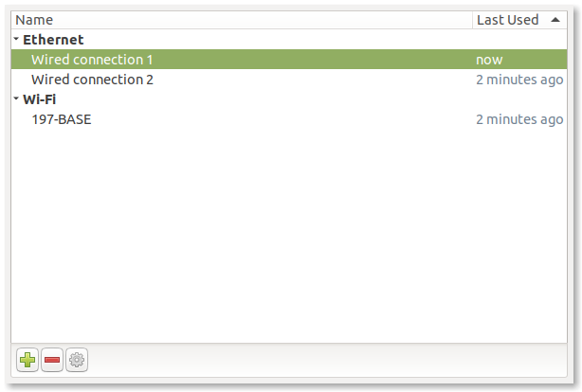Screen dimensions: 582x392
Task: Collapse the Ethernet group triangle
Action: click(17, 40)
